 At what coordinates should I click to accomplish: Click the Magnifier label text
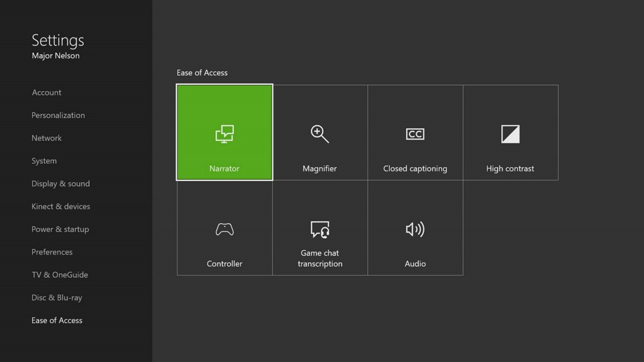(x=319, y=168)
